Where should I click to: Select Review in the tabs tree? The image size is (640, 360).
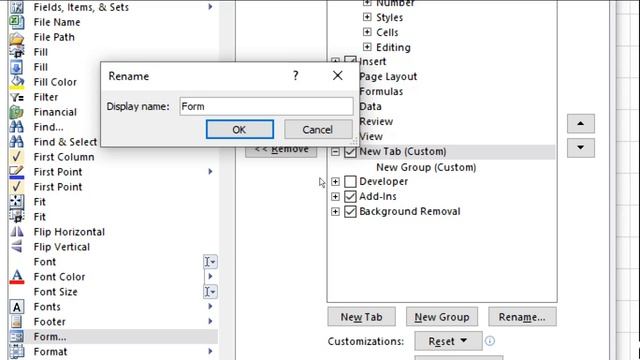[376, 122]
